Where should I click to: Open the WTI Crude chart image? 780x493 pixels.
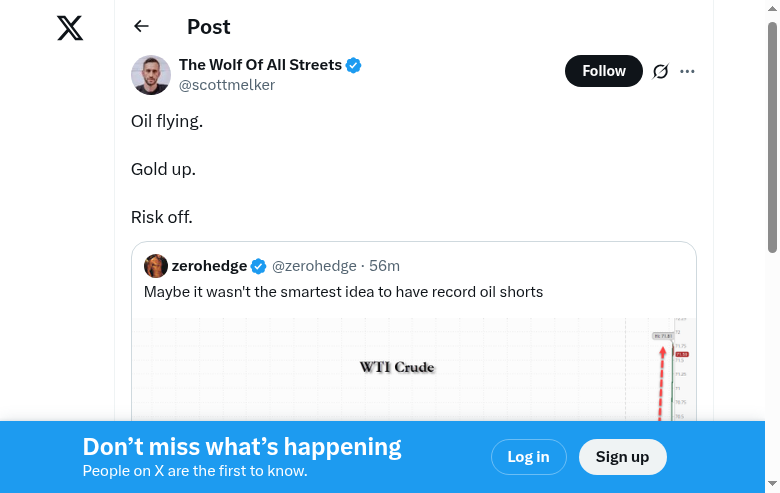tap(414, 370)
